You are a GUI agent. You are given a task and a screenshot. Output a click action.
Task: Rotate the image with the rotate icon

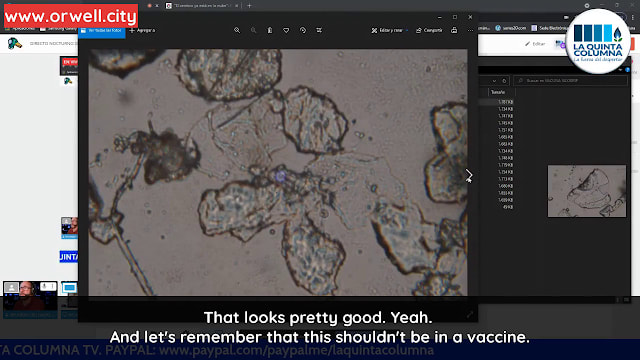click(x=303, y=30)
